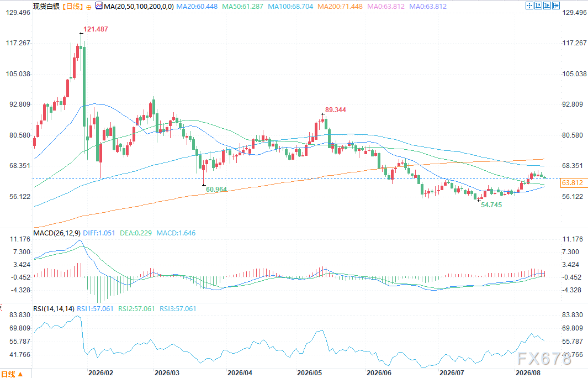The image size is (588, 378).
Task: Click the pink MA0:63.812 value
Action: pos(386,7)
